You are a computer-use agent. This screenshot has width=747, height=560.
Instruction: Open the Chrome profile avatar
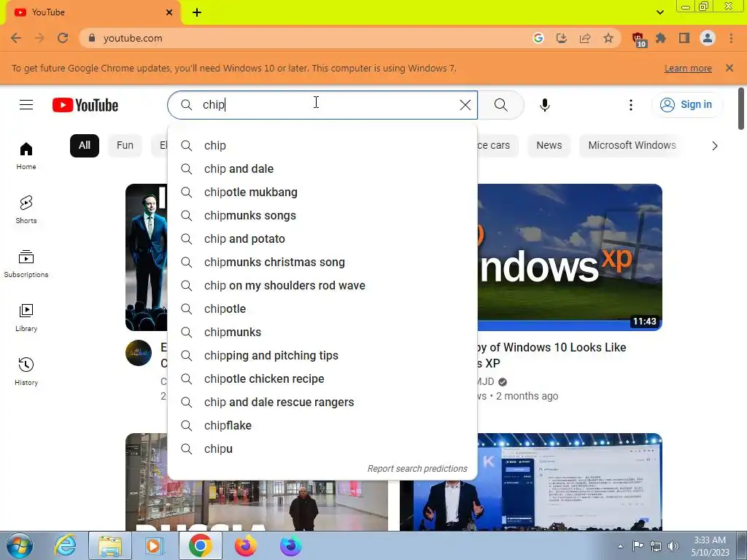708,38
